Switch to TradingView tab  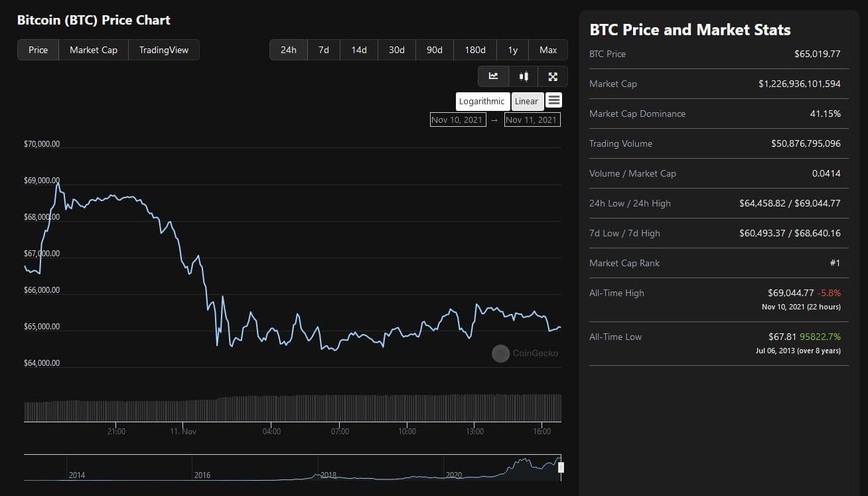pyautogui.click(x=163, y=50)
